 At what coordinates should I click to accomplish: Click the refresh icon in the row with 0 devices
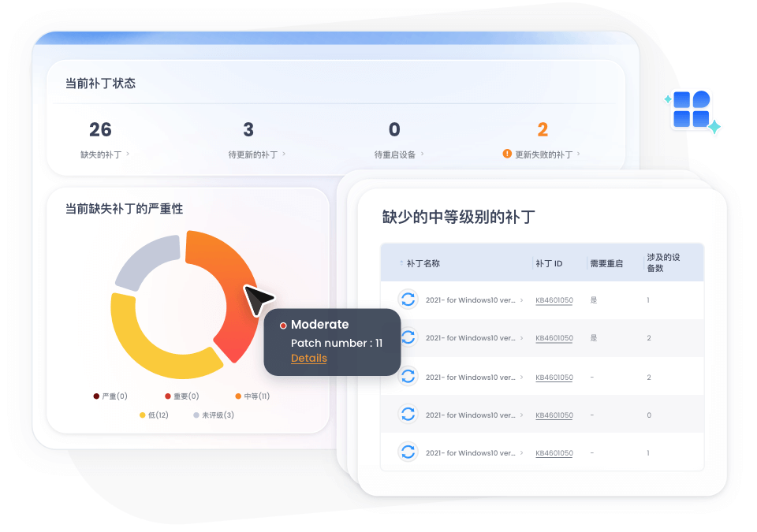[x=408, y=415]
